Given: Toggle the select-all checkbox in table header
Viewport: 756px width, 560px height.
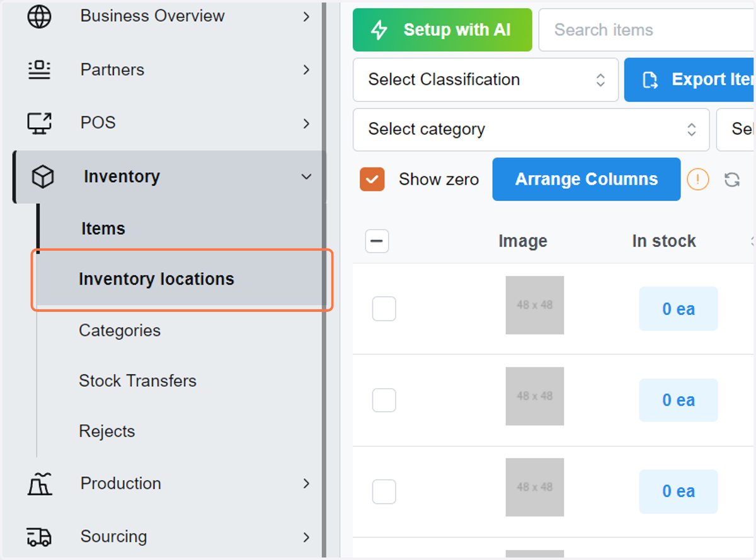Looking at the screenshot, I should click(377, 241).
